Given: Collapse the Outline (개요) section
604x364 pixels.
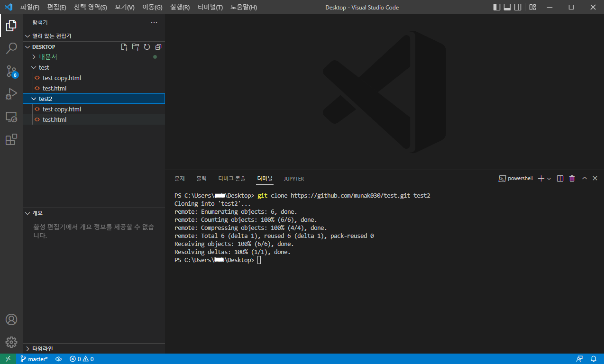Looking at the screenshot, I should pos(94,213).
